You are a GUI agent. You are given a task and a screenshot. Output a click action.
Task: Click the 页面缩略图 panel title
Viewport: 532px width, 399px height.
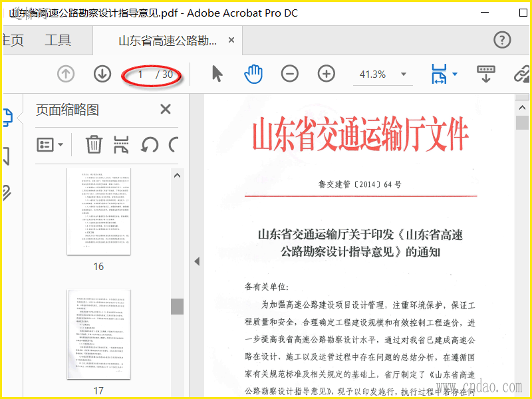(x=68, y=110)
